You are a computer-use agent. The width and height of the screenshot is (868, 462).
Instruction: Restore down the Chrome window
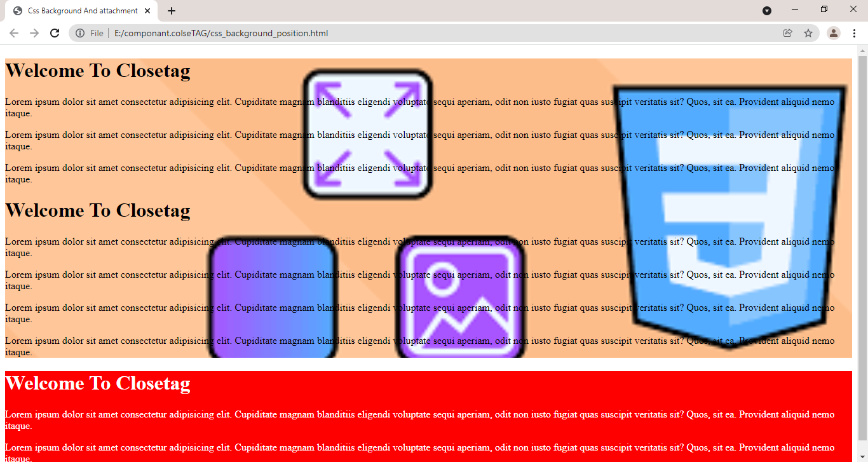point(824,10)
